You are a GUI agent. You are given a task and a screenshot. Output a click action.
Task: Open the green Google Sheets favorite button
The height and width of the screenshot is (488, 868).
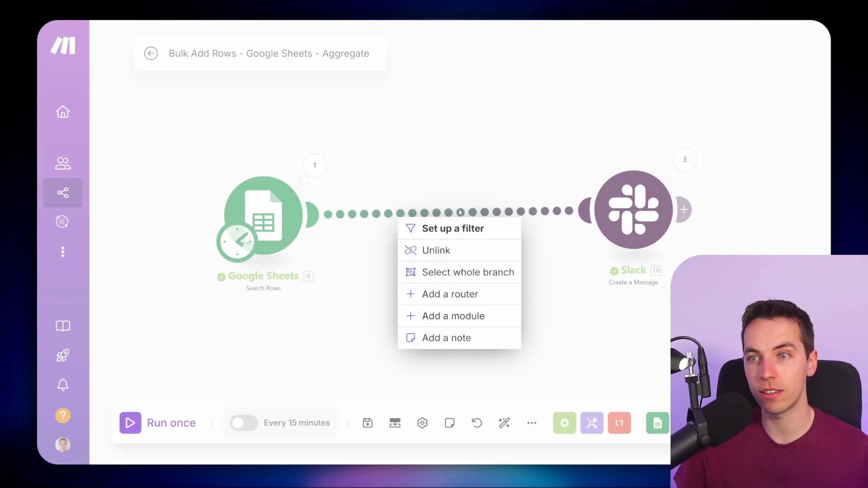(657, 423)
